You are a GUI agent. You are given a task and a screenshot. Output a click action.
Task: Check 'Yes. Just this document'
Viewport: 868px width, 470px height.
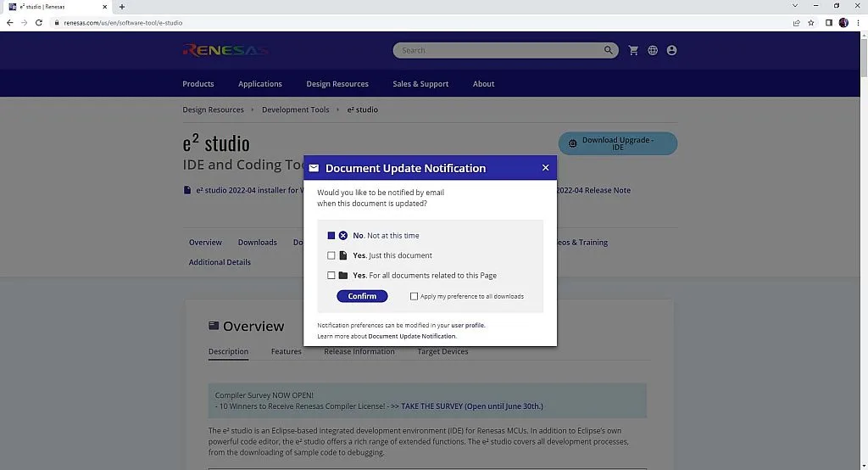[x=331, y=255]
